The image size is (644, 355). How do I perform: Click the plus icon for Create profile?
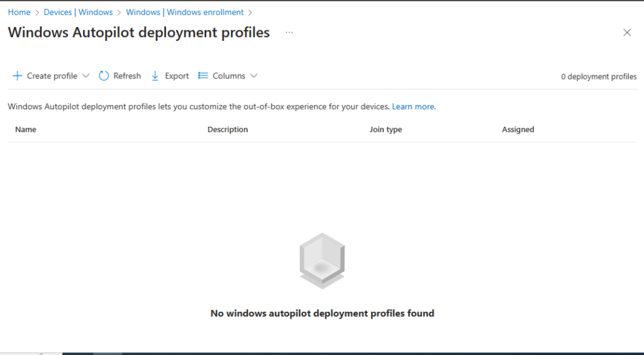18,76
